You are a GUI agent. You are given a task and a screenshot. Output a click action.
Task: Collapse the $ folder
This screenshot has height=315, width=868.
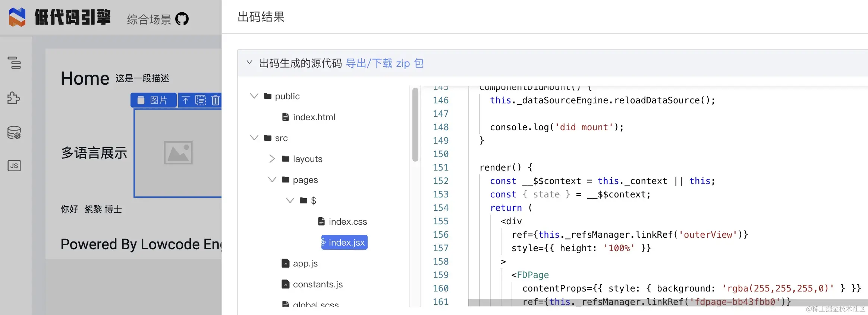coord(290,200)
